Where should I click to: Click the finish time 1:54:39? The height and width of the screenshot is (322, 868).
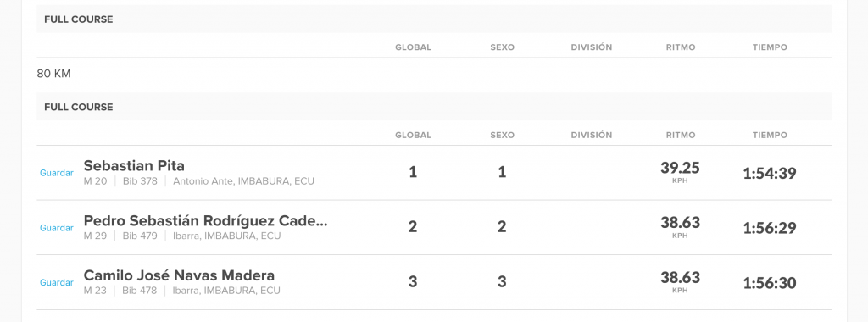tap(770, 173)
